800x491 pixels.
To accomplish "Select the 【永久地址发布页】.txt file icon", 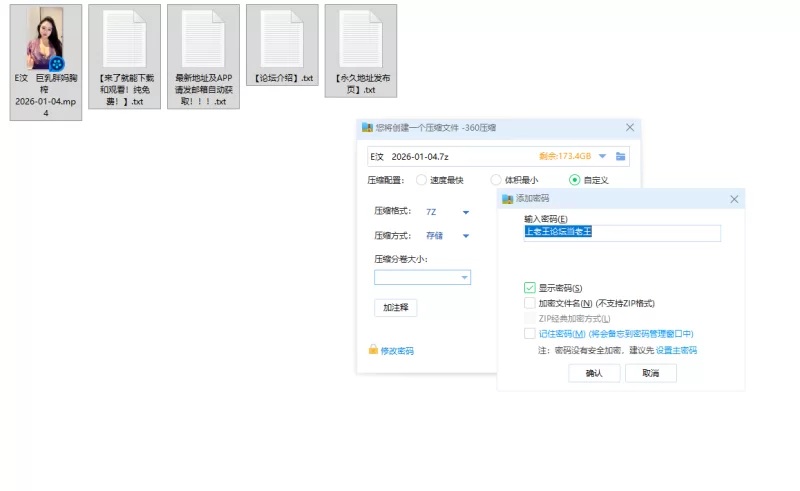I will coord(361,38).
